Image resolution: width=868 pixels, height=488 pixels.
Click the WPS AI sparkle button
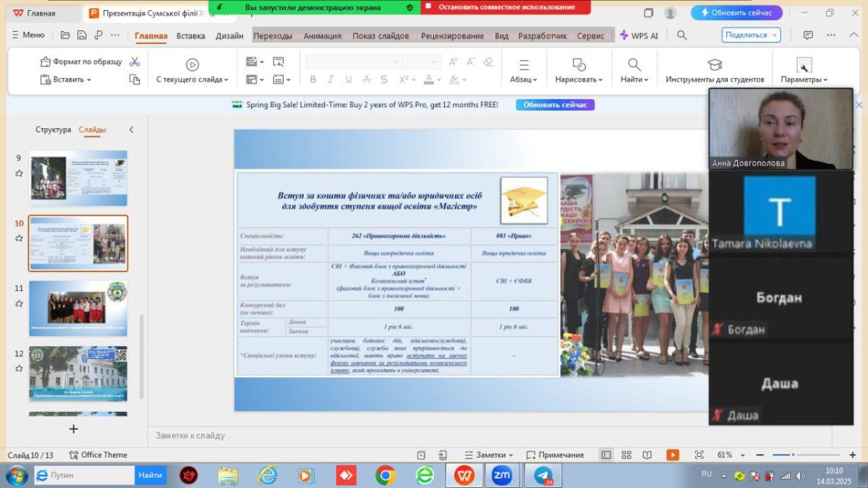point(639,35)
